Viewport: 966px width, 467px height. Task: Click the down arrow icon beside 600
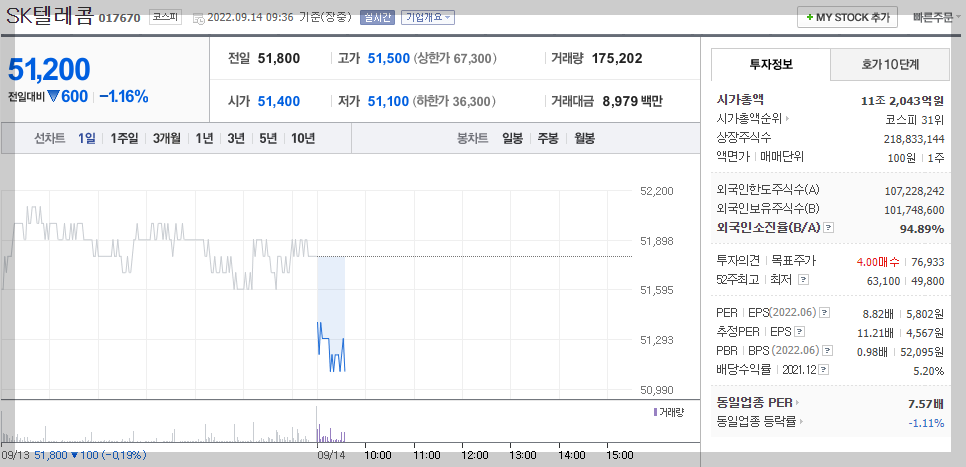53,97
